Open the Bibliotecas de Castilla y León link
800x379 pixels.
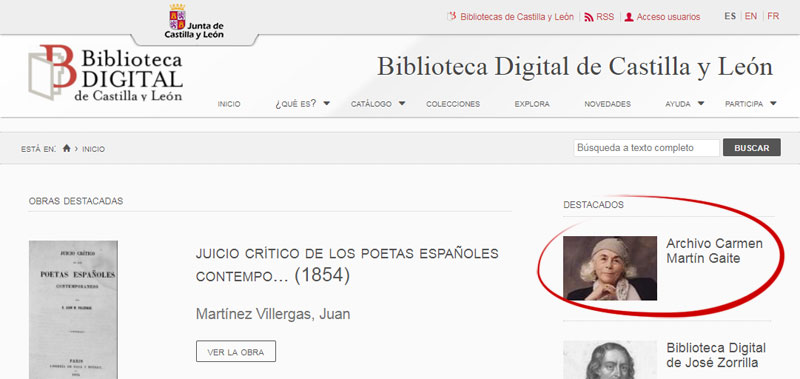coord(517,17)
